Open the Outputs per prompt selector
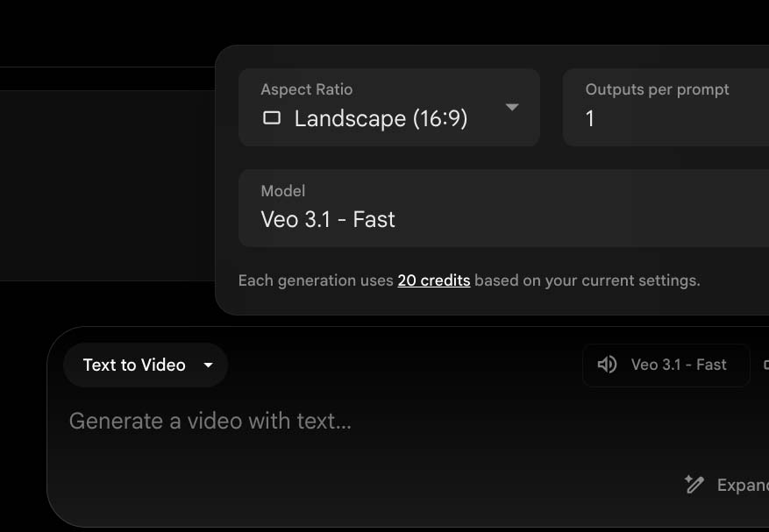Image resolution: width=769 pixels, height=532 pixels. pyautogui.click(x=666, y=107)
